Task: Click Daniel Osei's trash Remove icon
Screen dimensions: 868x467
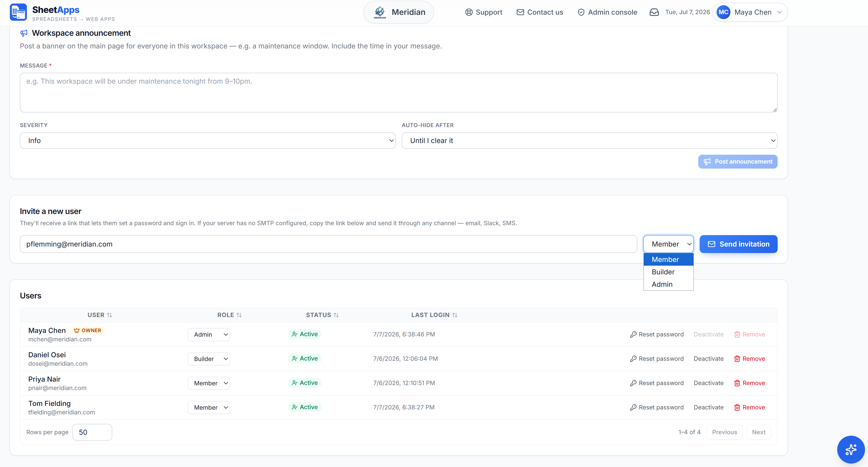Action: [x=737, y=359]
